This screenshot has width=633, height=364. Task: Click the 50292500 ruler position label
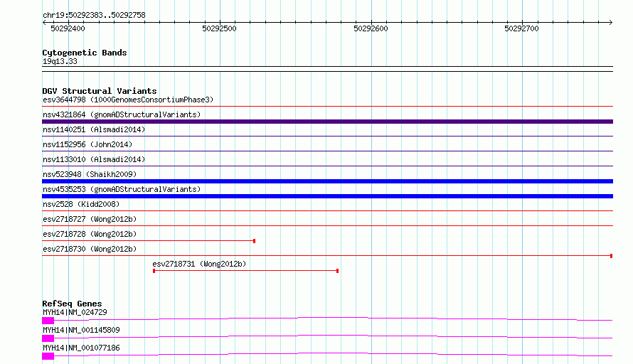coord(219,28)
